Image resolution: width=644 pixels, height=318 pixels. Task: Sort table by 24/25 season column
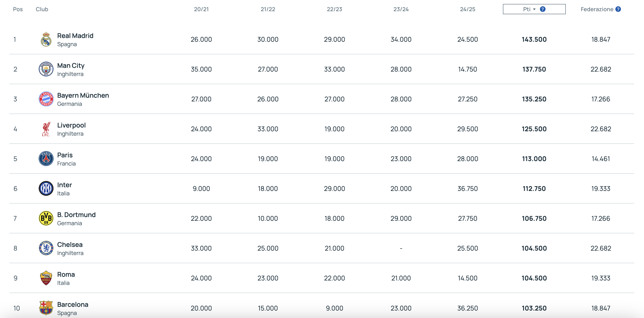pos(468,9)
